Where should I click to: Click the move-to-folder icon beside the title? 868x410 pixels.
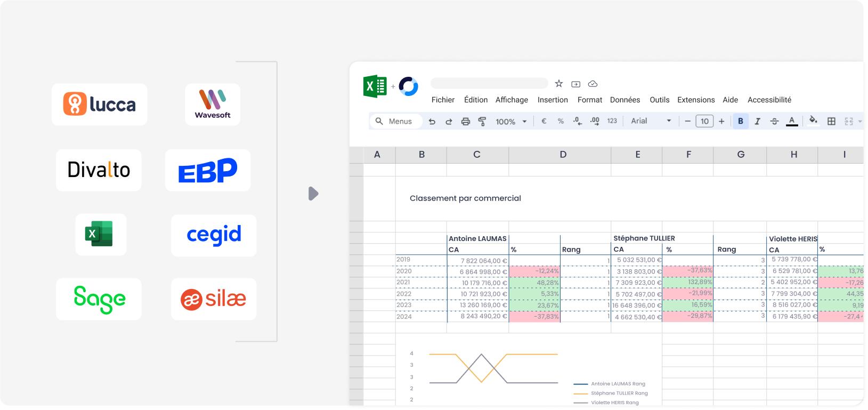tap(576, 84)
